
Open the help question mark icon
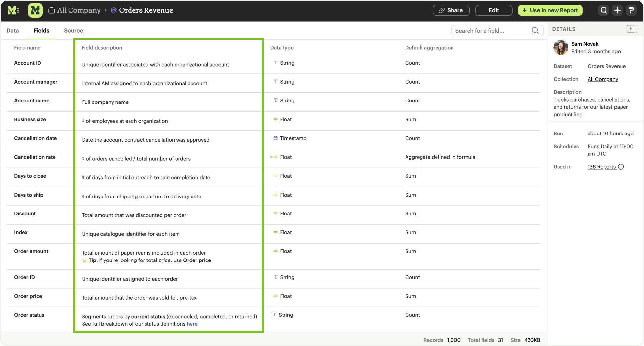(x=631, y=10)
